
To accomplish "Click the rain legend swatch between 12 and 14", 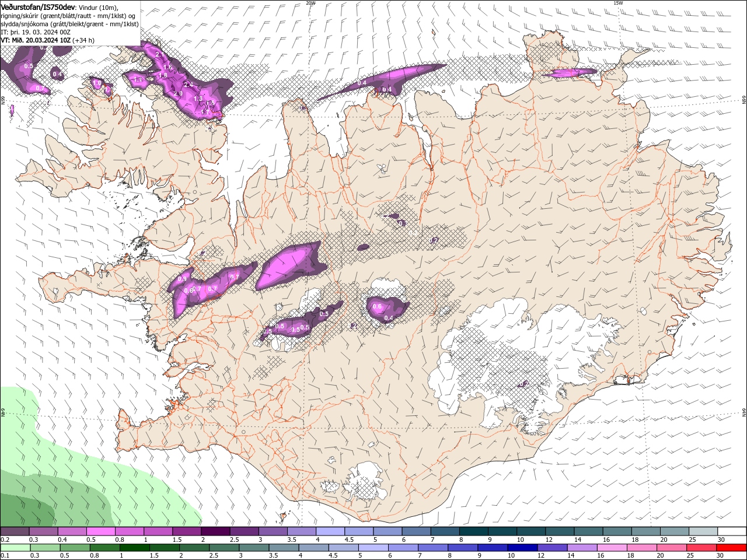I will [551, 548].
